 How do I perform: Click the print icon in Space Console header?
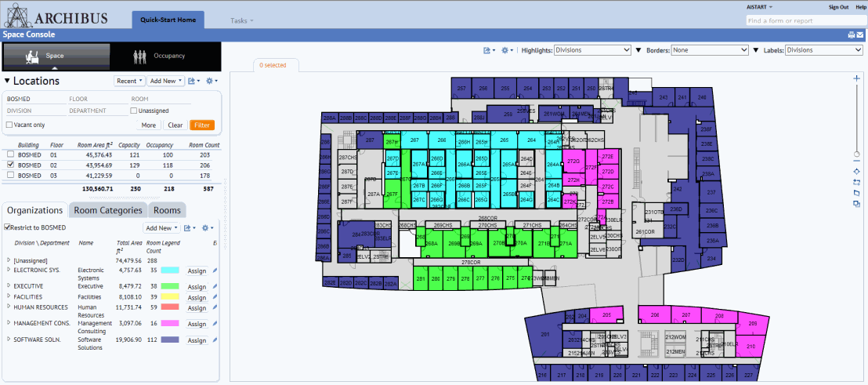tap(851, 35)
